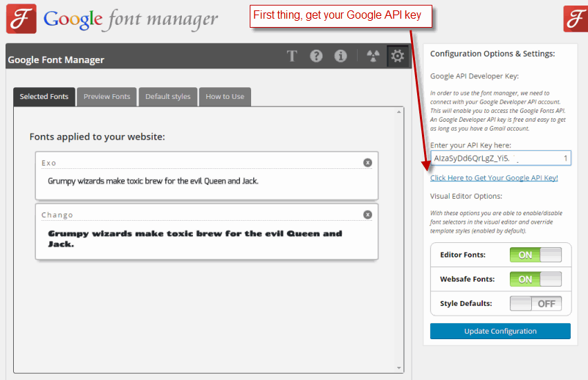The width and height of the screenshot is (588, 380).
Task: Click the Visual Editor Options label
Action: point(466,196)
